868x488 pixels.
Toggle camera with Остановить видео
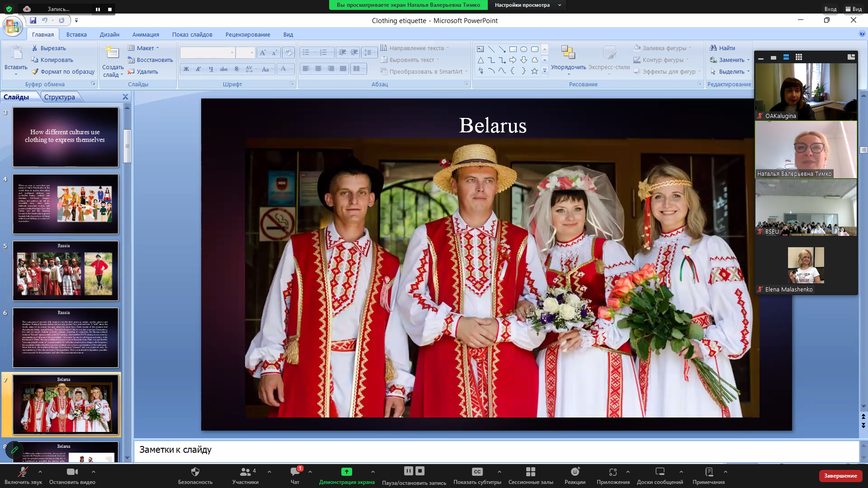point(72,472)
